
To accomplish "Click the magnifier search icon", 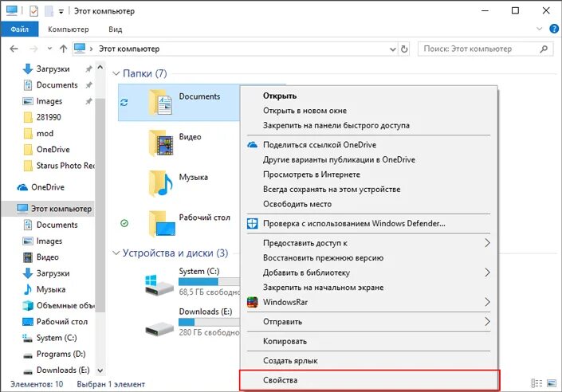I will pos(544,49).
